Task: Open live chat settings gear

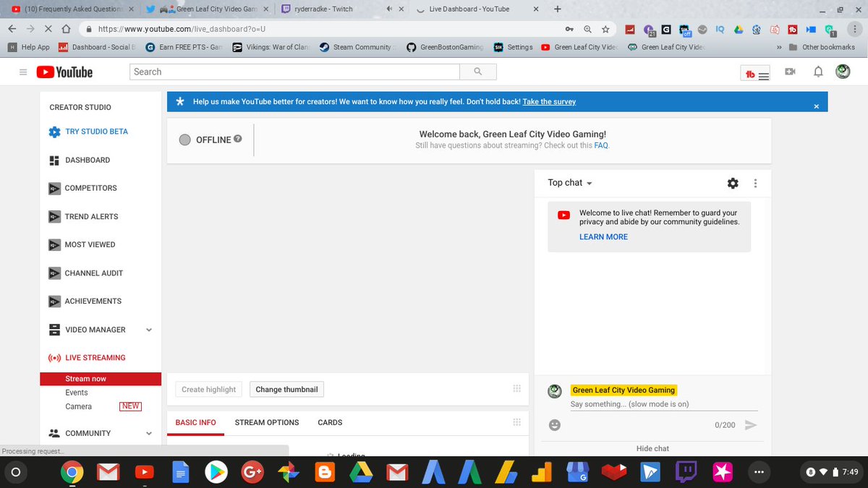Action: click(733, 184)
